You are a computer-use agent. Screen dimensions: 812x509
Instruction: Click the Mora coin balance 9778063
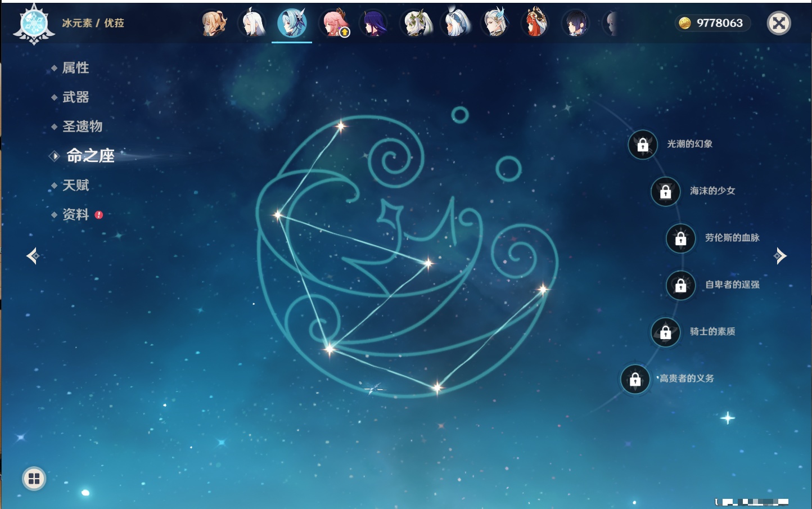click(x=713, y=23)
